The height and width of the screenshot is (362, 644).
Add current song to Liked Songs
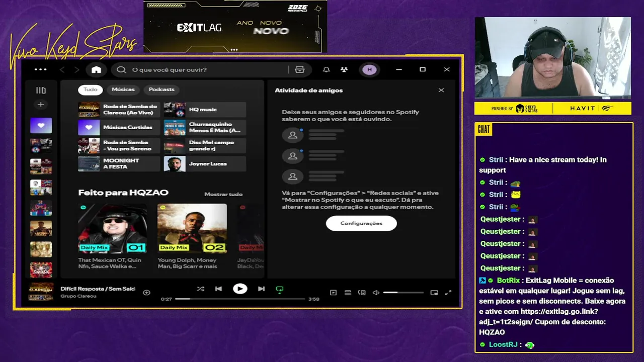146,293
